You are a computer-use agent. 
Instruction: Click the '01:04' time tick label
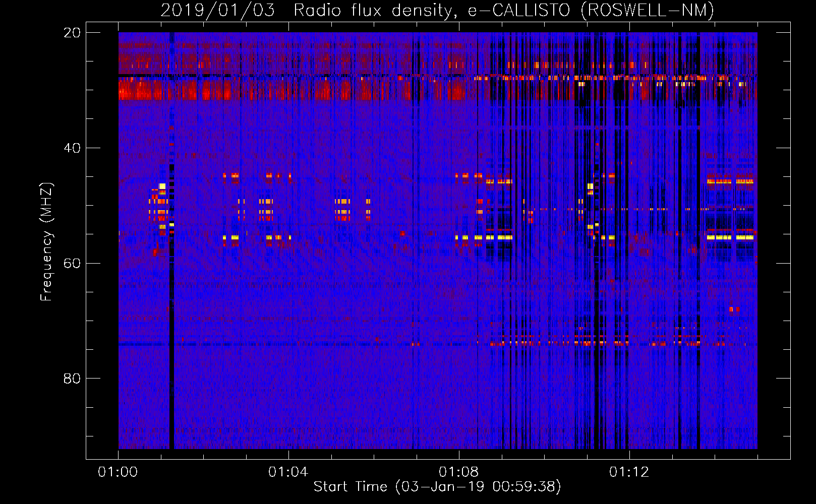click(x=288, y=472)
